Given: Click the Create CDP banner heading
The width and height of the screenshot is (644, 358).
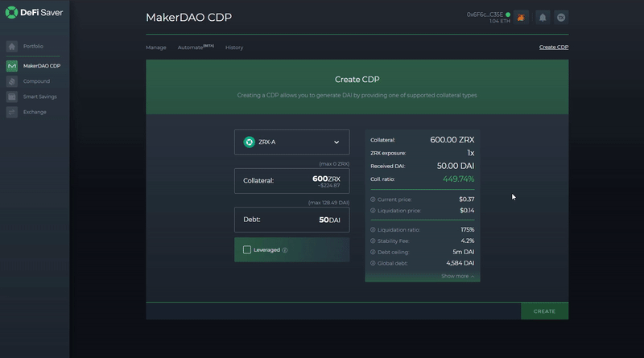Looking at the screenshot, I should click(x=357, y=80).
